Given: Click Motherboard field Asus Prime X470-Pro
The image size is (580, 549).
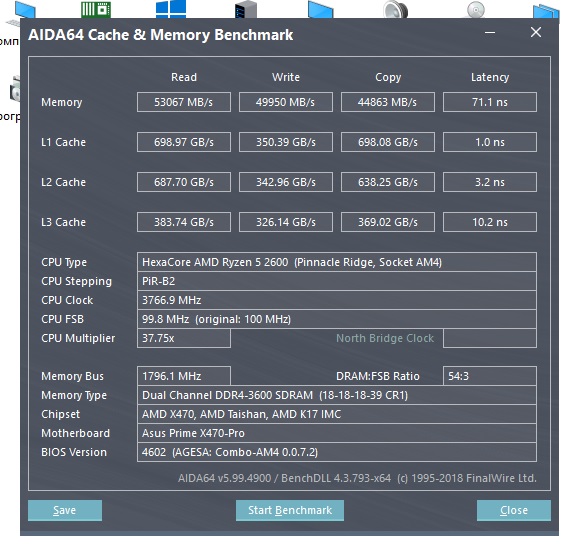Looking at the screenshot, I should pyautogui.click(x=337, y=433).
